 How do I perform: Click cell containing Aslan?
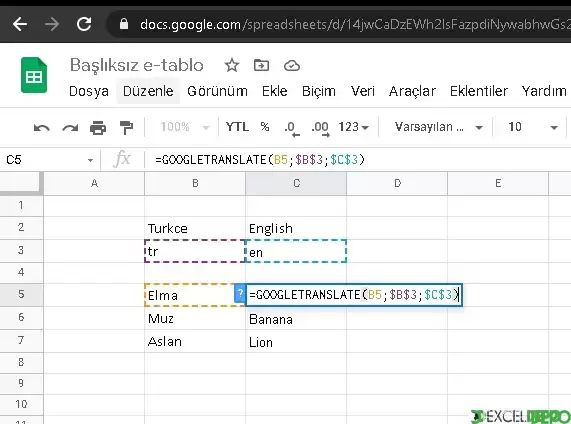(195, 341)
